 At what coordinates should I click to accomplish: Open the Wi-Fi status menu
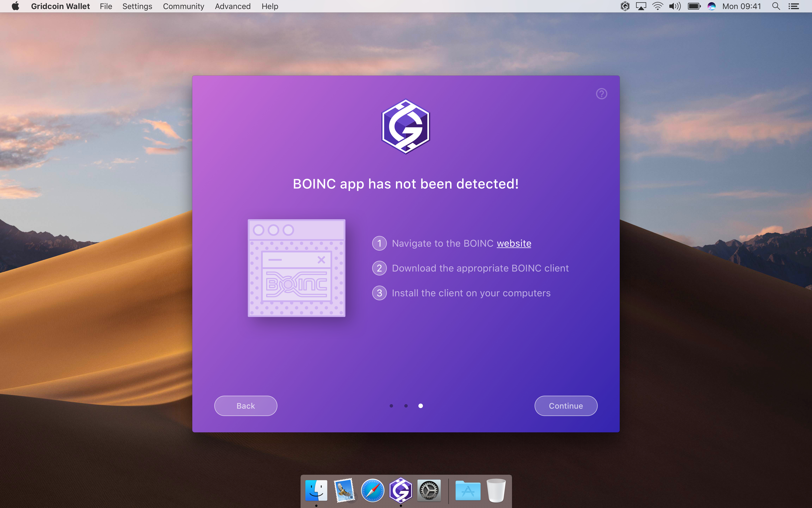pyautogui.click(x=658, y=6)
